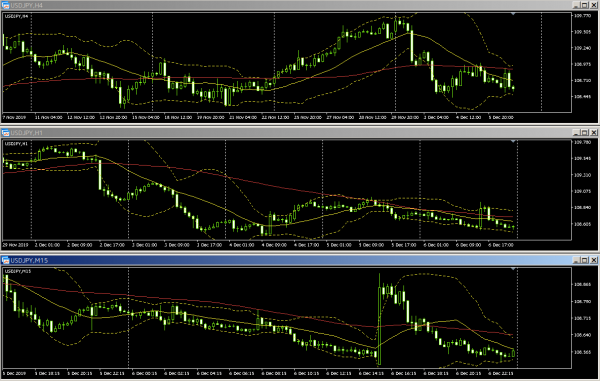Select the tall spike candle on M15 chart
This screenshot has height=381, width=600.
379,319
